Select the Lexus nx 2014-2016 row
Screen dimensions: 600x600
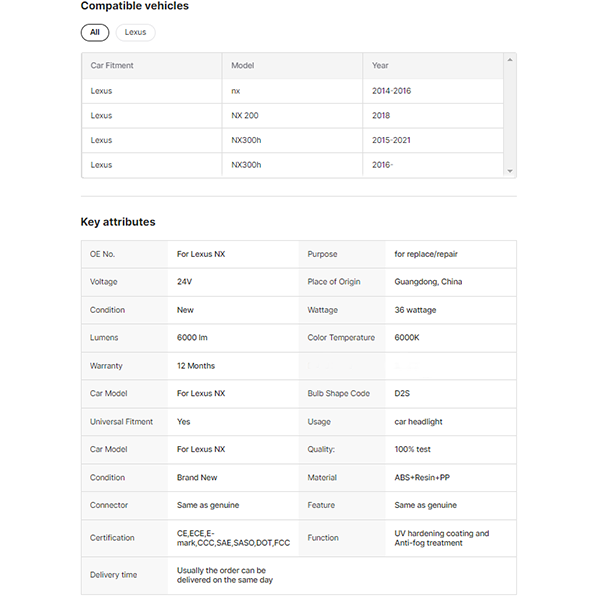(292, 91)
